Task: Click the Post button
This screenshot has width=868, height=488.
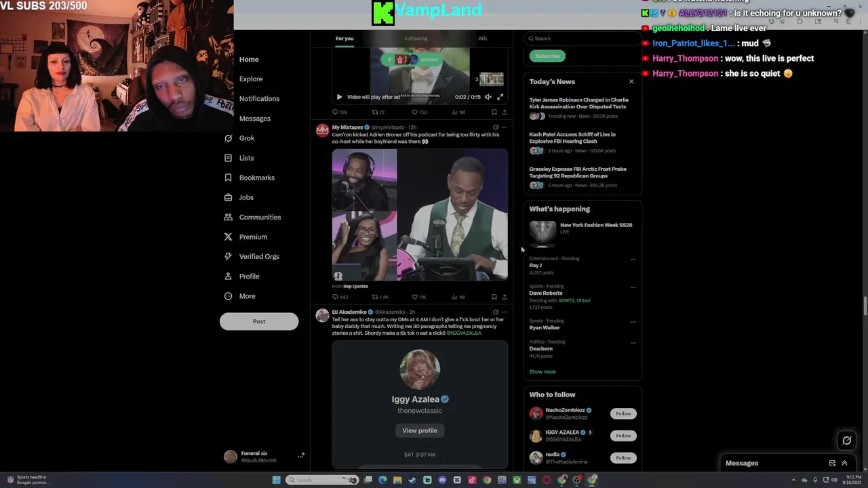Action: coord(259,321)
